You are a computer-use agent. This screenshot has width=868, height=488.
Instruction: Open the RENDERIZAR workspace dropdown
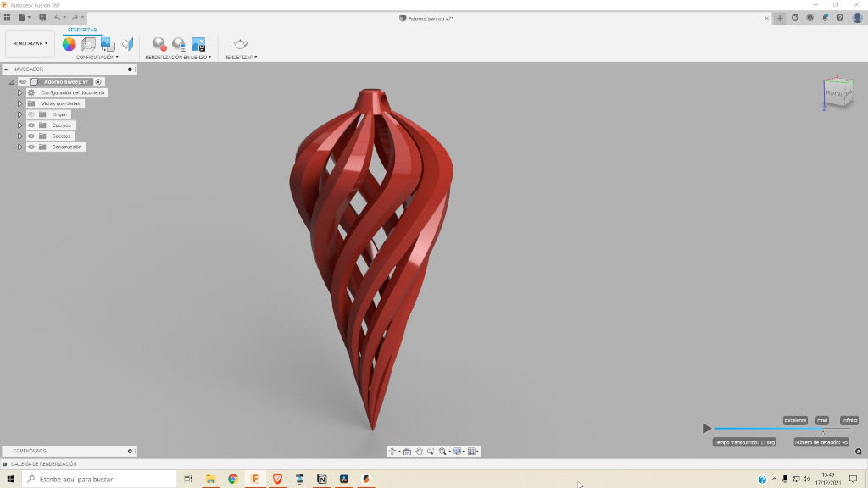(x=31, y=43)
